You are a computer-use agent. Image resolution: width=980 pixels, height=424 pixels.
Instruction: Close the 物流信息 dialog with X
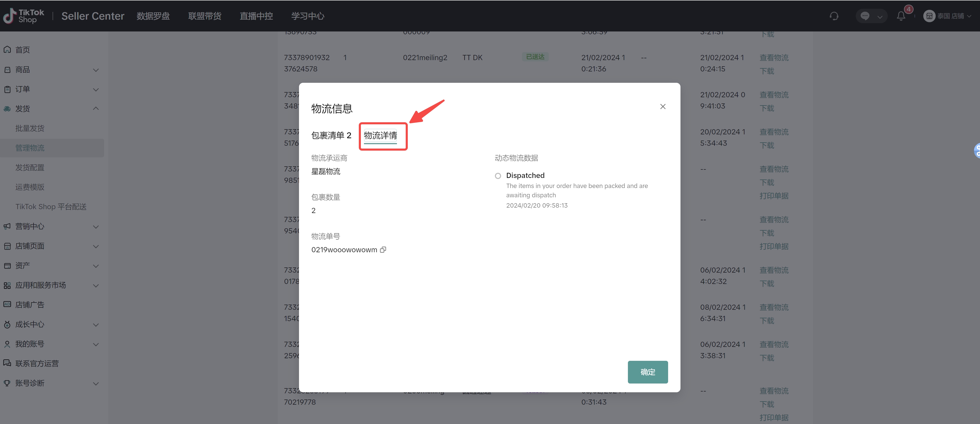pyautogui.click(x=662, y=107)
